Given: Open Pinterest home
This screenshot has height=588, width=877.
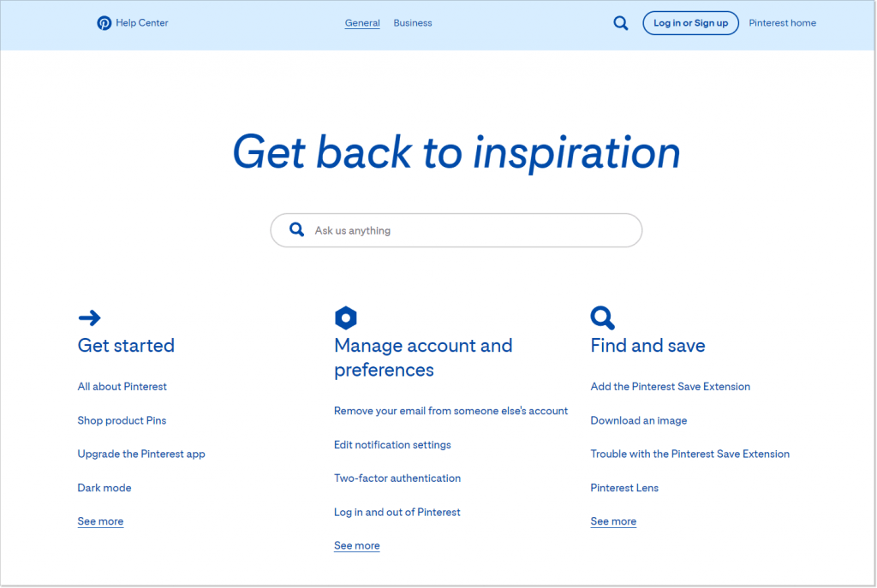Looking at the screenshot, I should (x=782, y=23).
